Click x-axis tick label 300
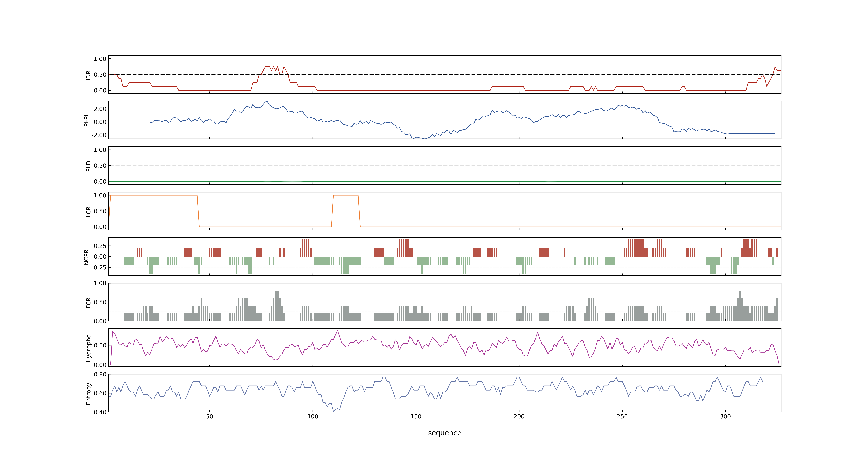Screen dimensions: 868x463 pos(726,416)
